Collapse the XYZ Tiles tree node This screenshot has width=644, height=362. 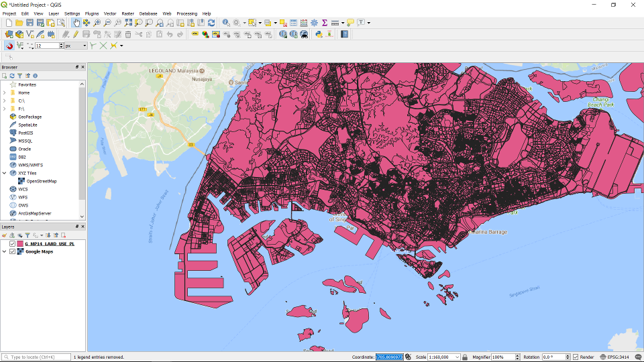[5, 173]
